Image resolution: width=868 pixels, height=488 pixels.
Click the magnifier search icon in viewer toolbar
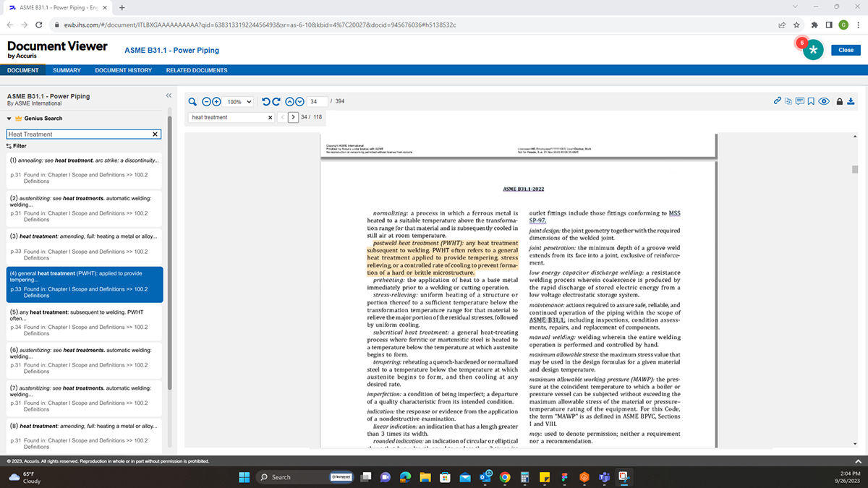[192, 102]
